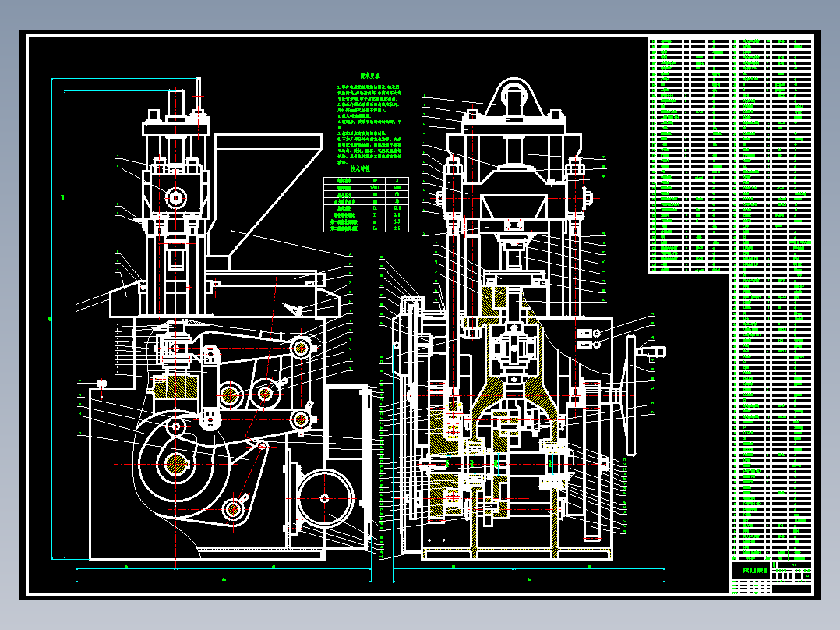
Task: Select the lifting eye atop right view
Action: [x=514, y=97]
